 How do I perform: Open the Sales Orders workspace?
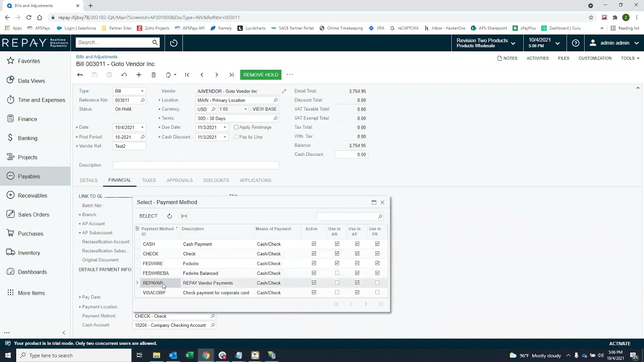point(33,215)
